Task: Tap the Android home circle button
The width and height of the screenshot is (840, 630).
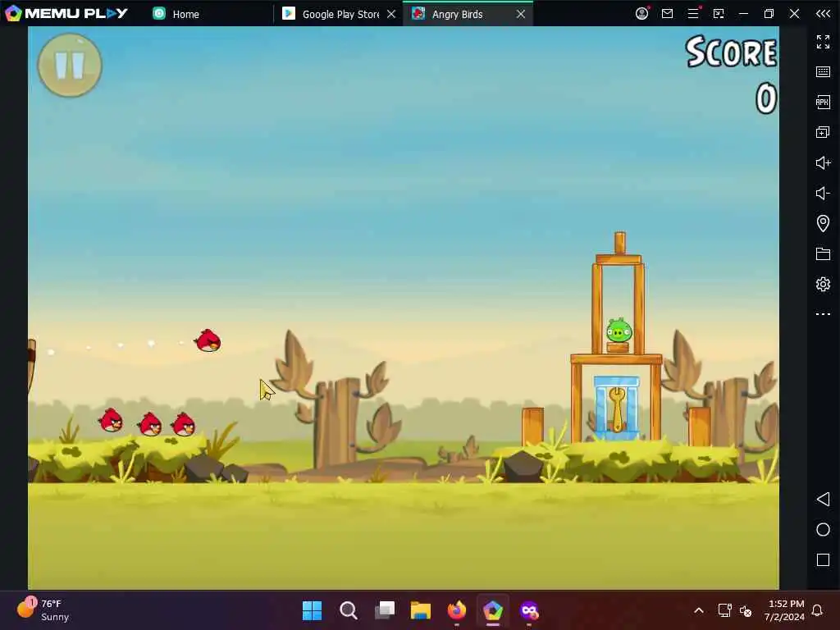Action: pyautogui.click(x=823, y=530)
